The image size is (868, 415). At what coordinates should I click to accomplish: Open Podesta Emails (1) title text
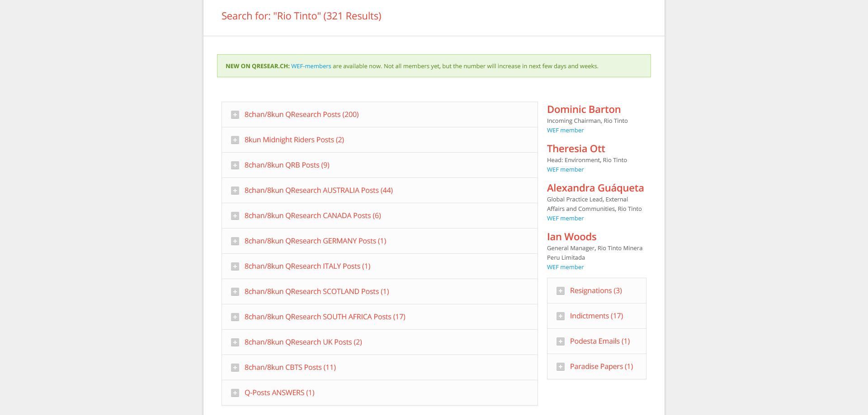pyautogui.click(x=600, y=341)
